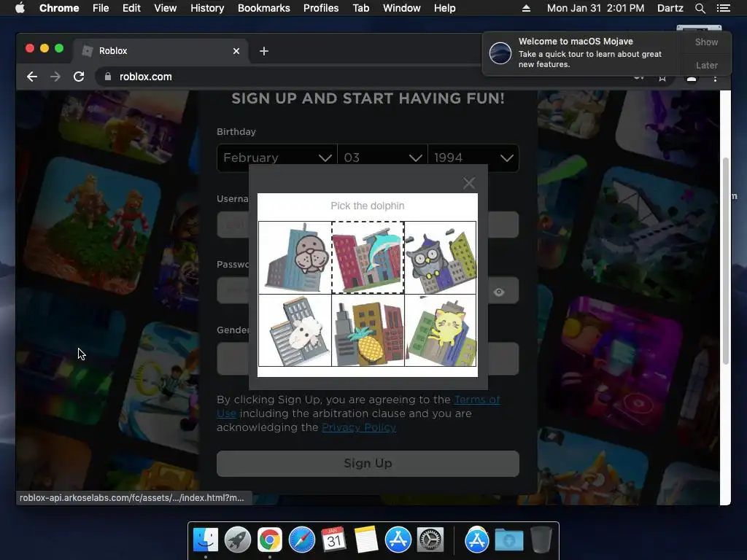Open the Applications folder in the Dock

476,540
